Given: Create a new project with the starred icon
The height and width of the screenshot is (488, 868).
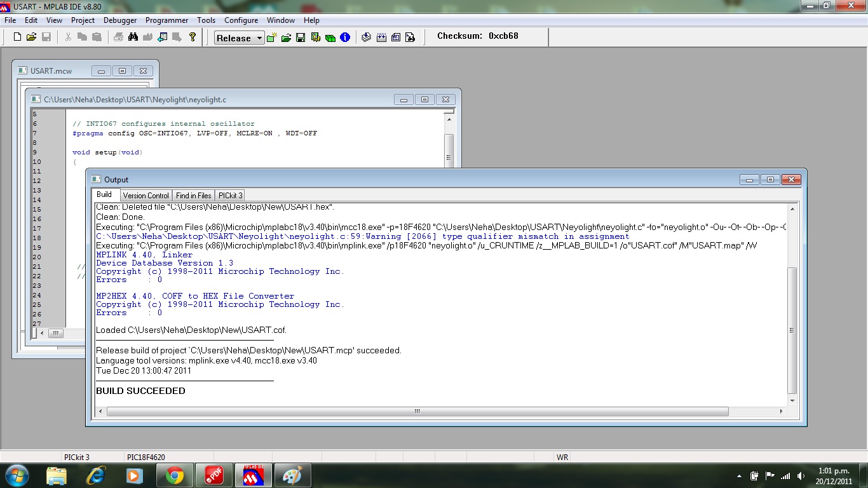Looking at the screenshot, I should [x=271, y=37].
